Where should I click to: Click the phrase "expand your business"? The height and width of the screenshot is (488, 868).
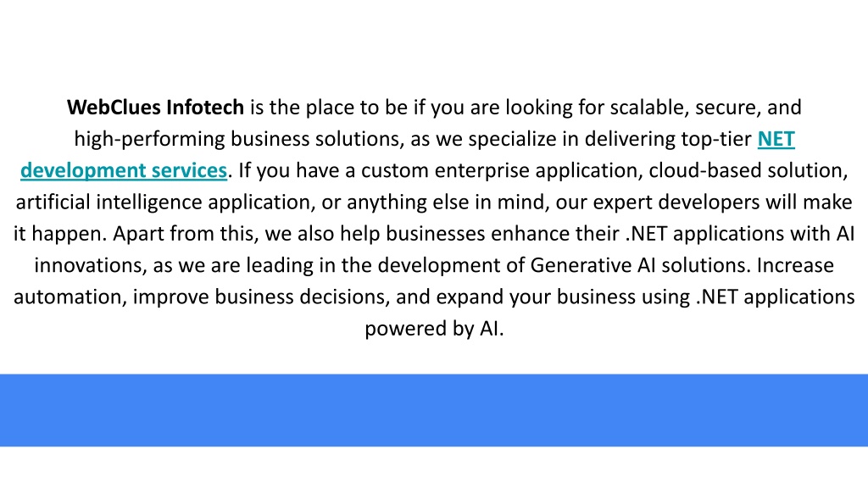point(536,297)
